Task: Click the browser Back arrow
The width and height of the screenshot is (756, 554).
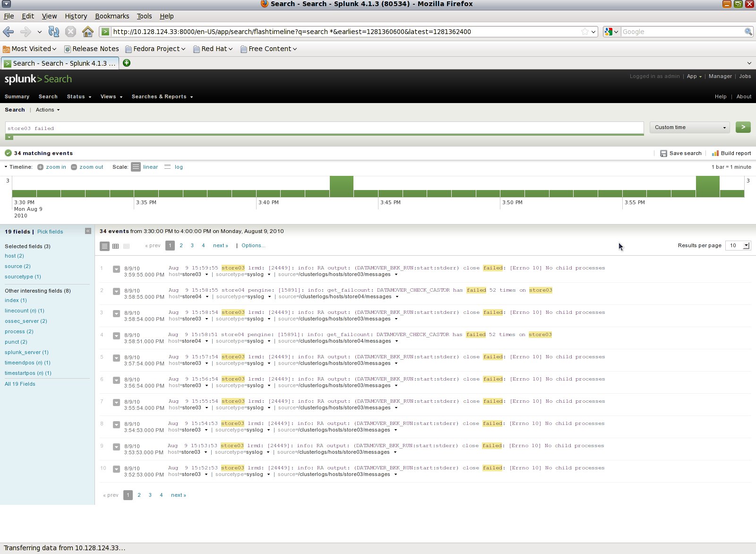Action: coord(8,32)
